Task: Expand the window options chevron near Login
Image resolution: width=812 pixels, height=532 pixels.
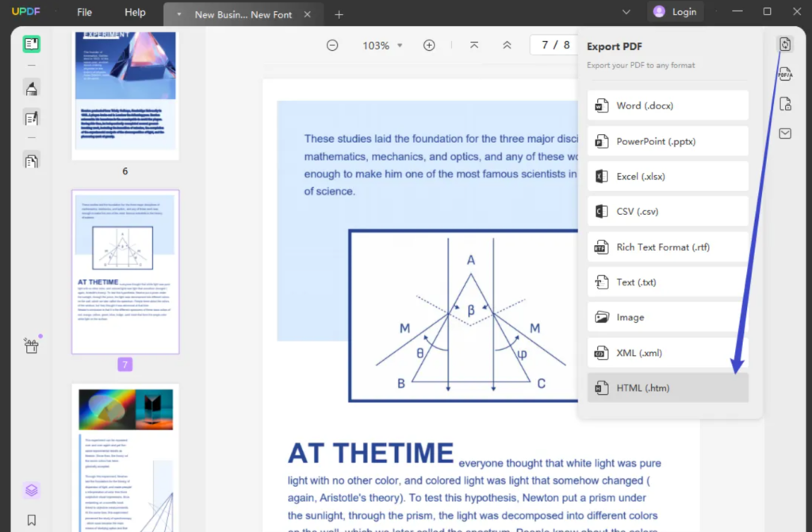Action: click(x=626, y=12)
